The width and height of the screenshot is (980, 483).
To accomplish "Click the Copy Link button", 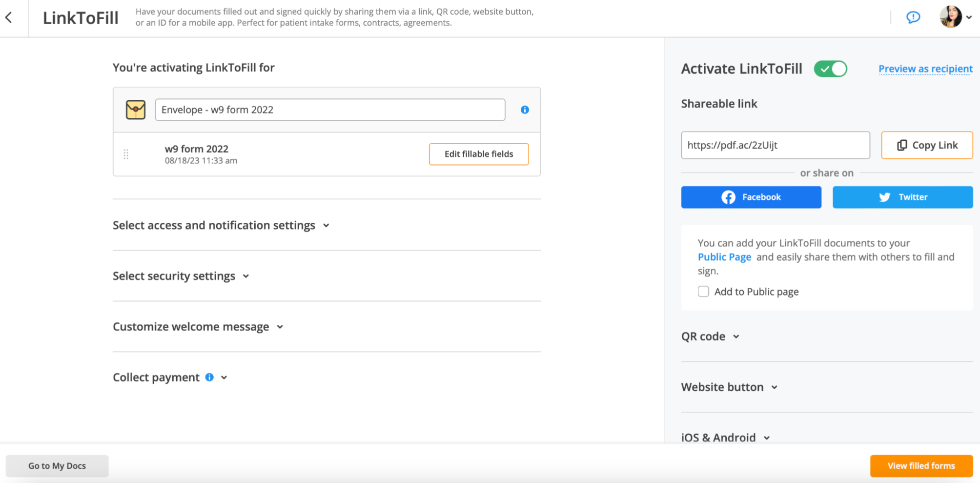I will click(x=926, y=145).
